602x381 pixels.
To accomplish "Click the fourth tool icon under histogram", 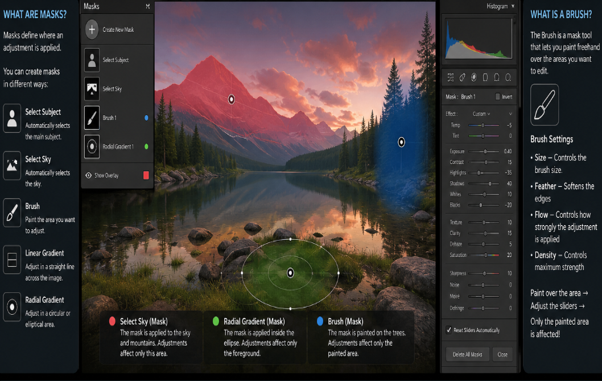I will click(485, 78).
